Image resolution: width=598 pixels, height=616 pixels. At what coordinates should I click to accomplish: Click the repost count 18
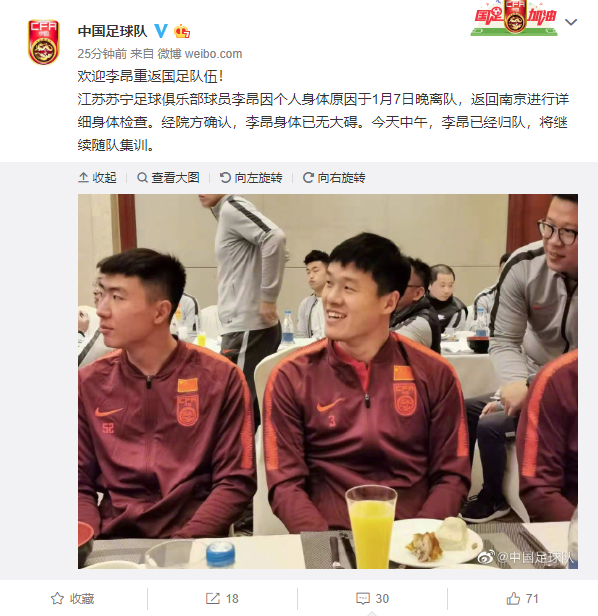(232, 599)
